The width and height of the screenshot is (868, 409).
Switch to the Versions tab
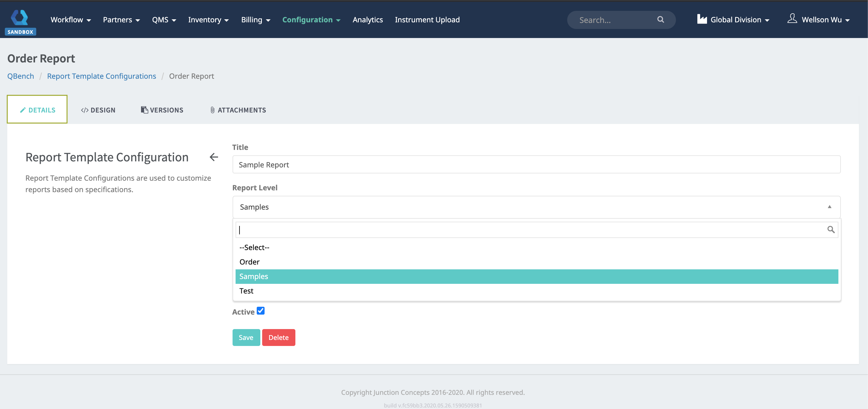(x=162, y=110)
